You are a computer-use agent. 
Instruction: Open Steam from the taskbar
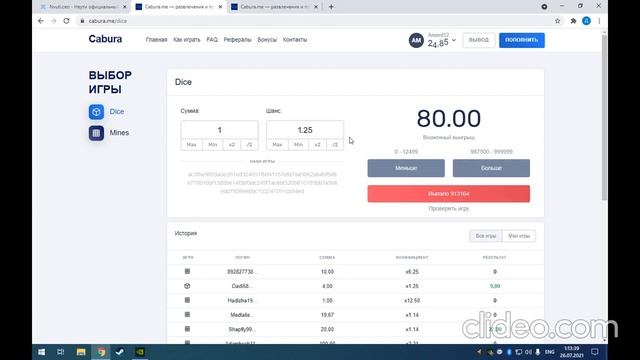(x=120, y=352)
